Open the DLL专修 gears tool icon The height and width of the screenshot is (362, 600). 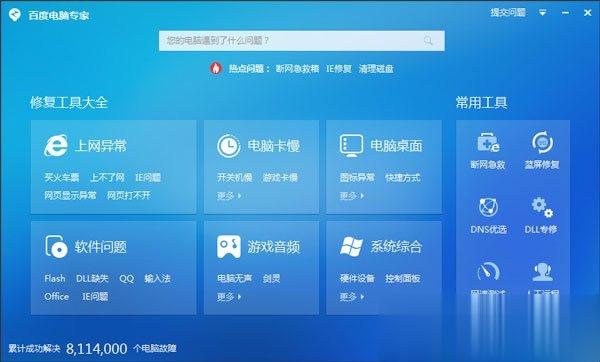[x=542, y=207]
